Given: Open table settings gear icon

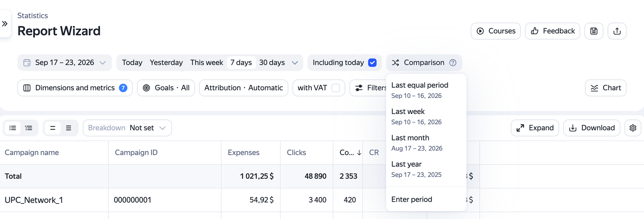Looking at the screenshot, I should tap(633, 128).
